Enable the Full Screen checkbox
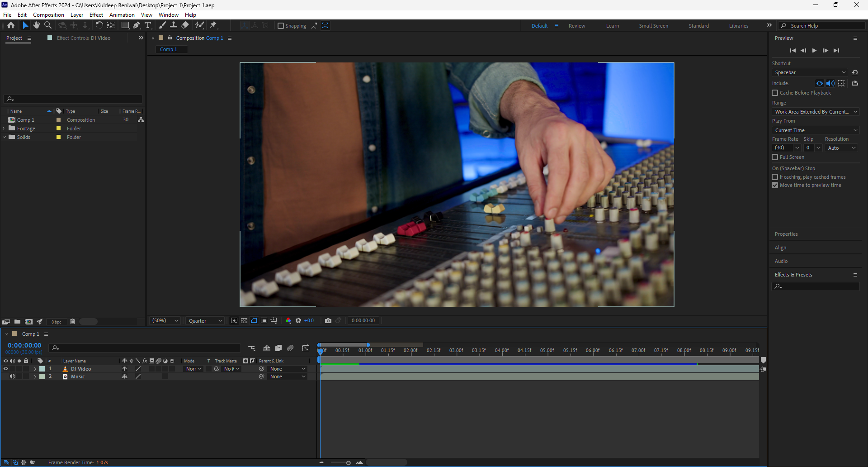Image resolution: width=868 pixels, height=467 pixels. coord(775,157)
